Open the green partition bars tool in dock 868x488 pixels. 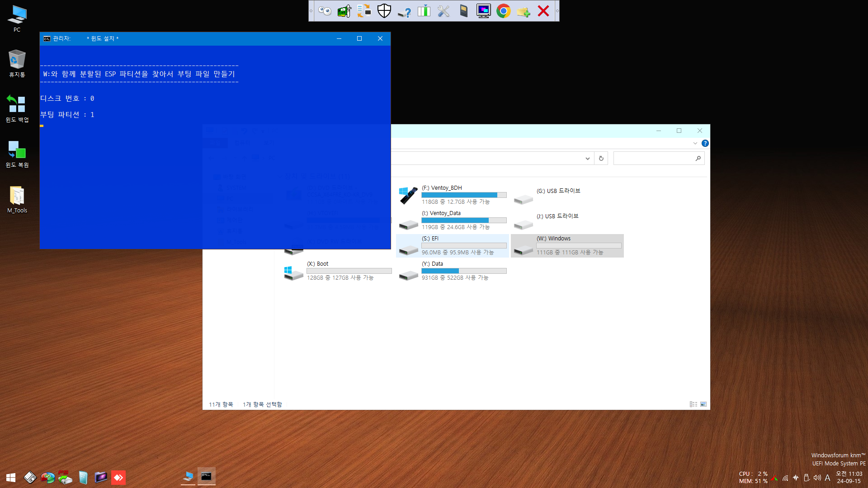(x=424, y=11)
